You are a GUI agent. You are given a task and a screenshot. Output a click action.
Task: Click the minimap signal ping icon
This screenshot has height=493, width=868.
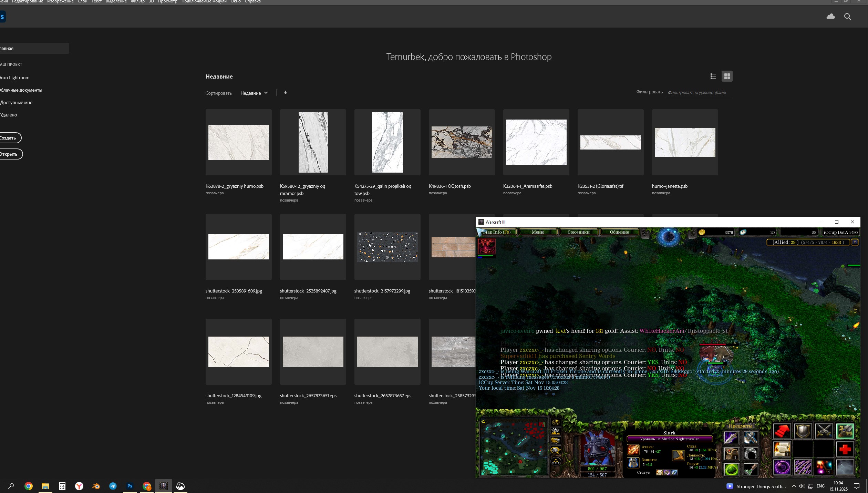coord(556,422)
